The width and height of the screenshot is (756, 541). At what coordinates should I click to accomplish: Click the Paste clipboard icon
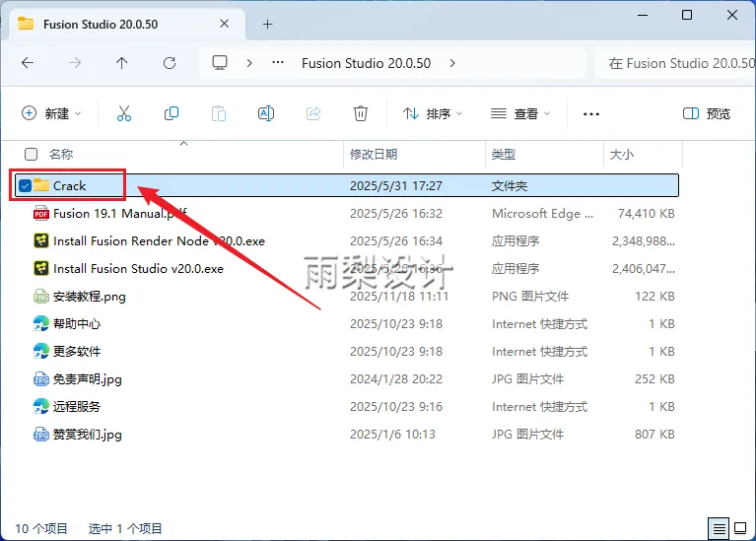pyautogui.click(x=219, y=113)
